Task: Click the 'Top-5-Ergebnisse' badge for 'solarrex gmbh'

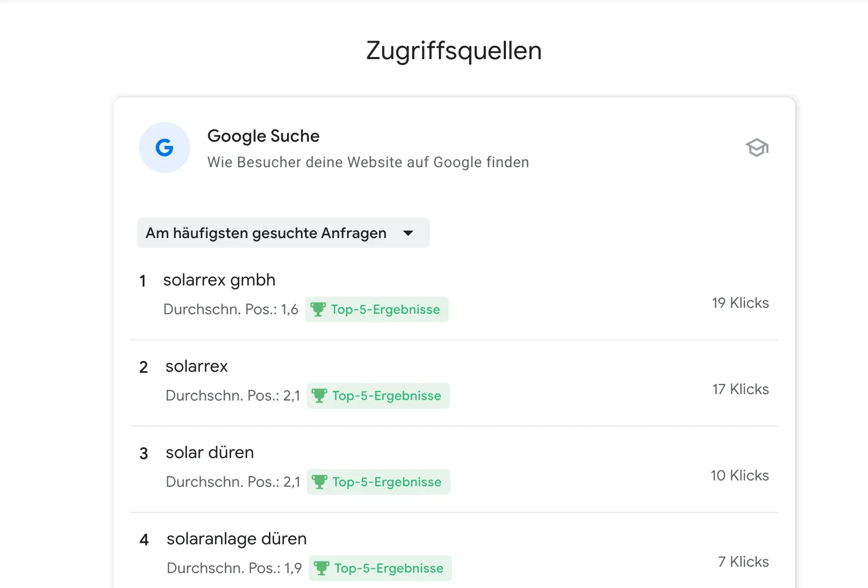Action: tap(376, 309)
